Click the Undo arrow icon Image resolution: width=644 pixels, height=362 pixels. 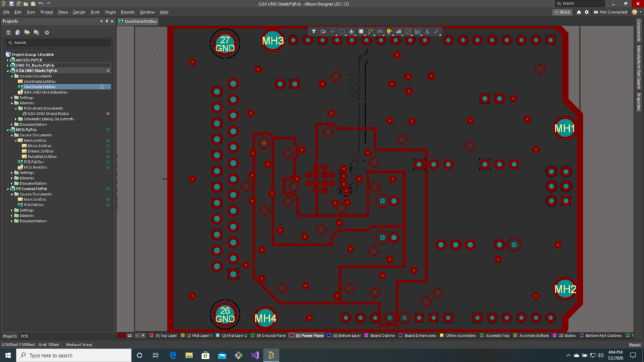tap(40, 4)
